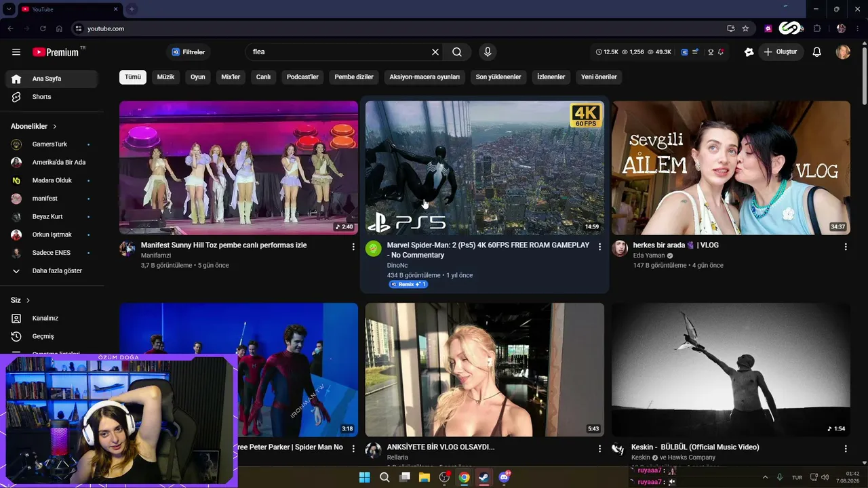
Task: Click the page vertical scrollbar
Action: [x=864, y=75]
